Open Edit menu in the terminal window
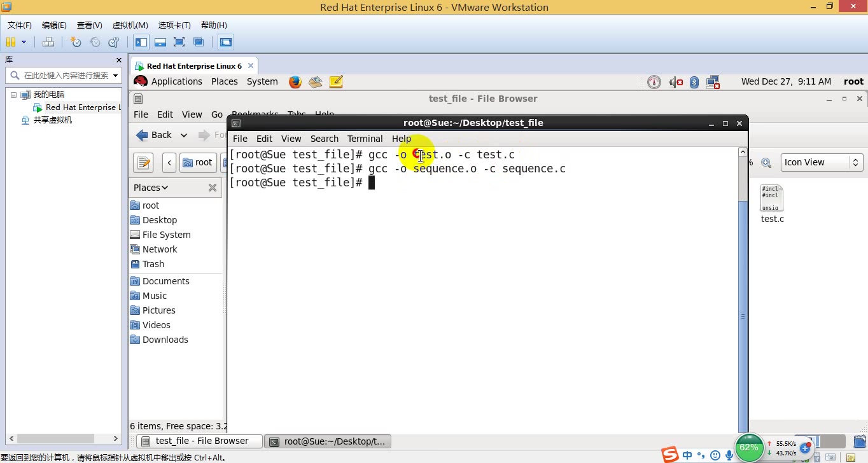Viewport: 868px width, 463px height. (x=264, y=139)
